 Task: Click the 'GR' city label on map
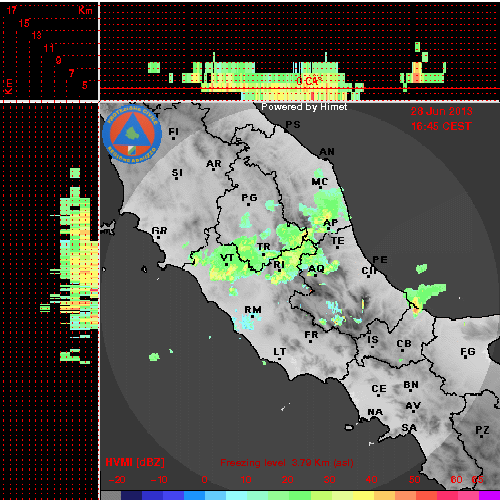tap(159, 231)
